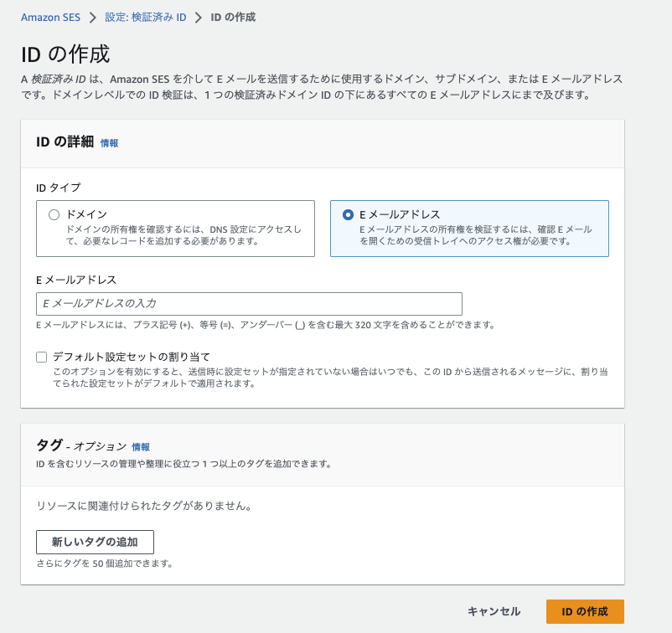Click the orange ID の作成 submit button
Screen dimensions: 672x633
[x=584, y=611]
